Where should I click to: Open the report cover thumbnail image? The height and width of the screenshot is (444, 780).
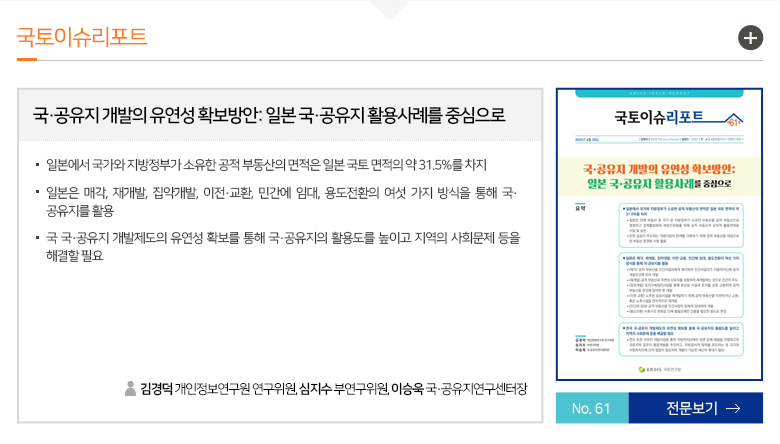pyautogui.click(x=659, y=238)
